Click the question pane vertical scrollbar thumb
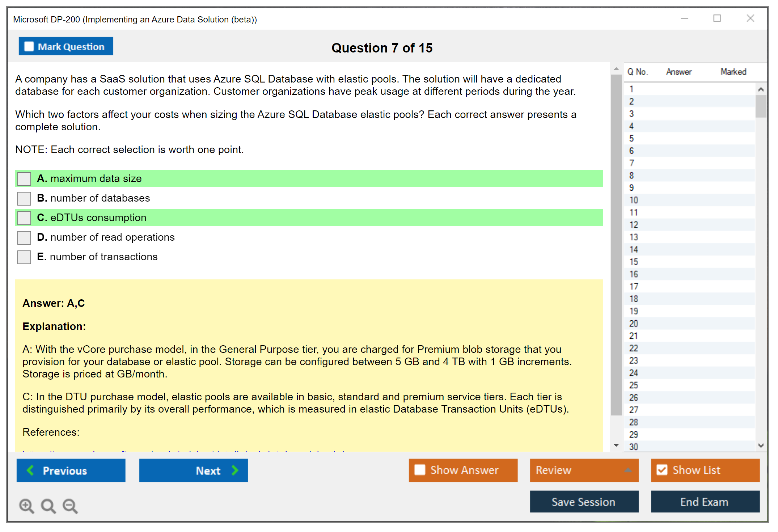The width and height of the screenshot is (778, 532). [x=616, y=246]
